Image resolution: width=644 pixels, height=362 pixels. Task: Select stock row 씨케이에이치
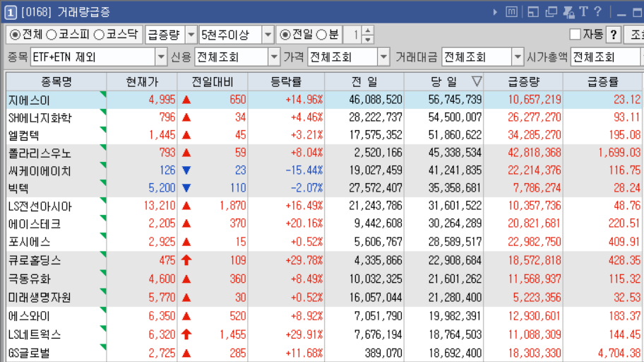(x=324, y=170)
